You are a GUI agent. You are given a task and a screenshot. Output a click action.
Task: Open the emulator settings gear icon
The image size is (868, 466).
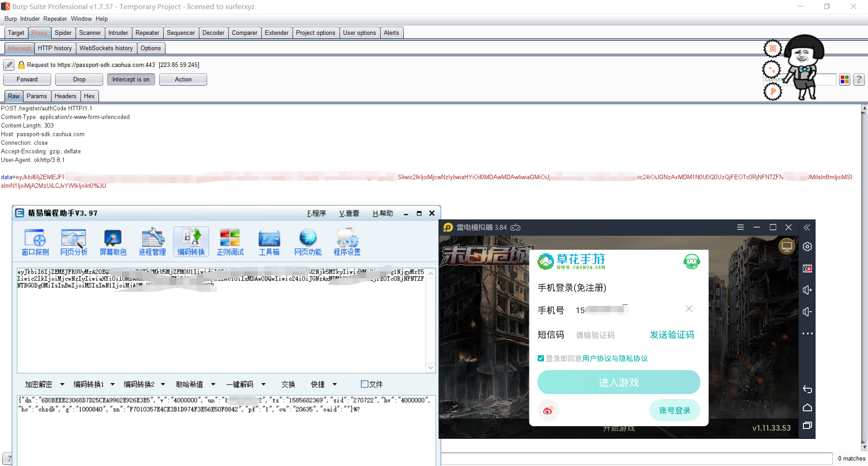(x=807, y=247)
